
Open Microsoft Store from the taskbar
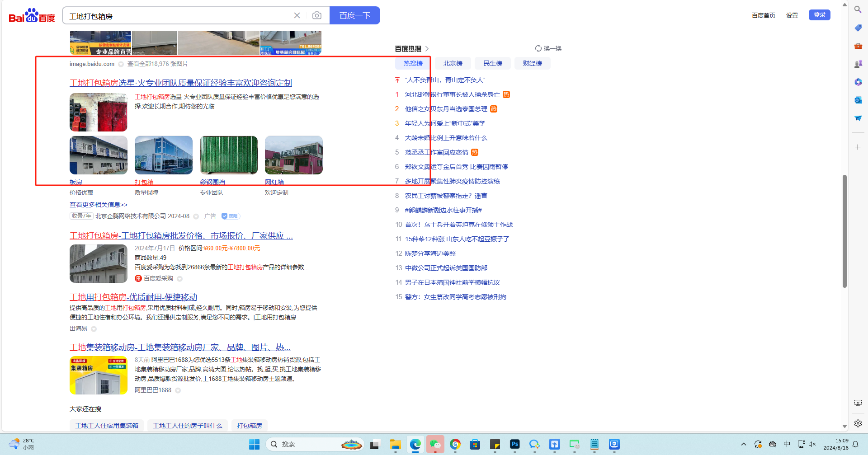tap(475, 445)
